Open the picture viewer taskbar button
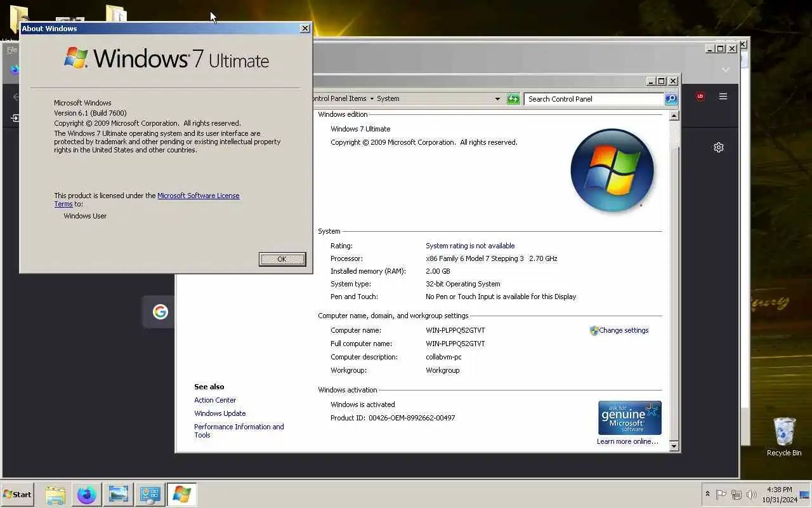Viewport: 812px width, 508px height. click(119, 494)
